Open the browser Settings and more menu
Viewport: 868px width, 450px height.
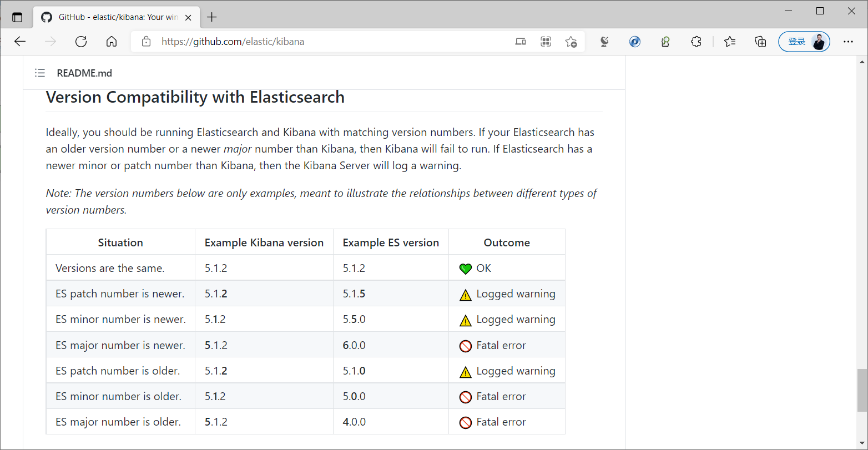(848, 42)
